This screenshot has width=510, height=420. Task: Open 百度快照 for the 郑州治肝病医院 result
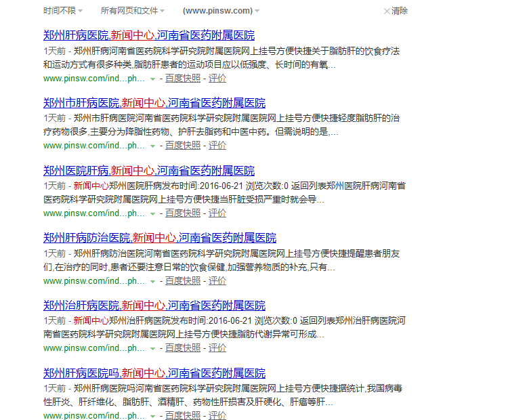click(183, 348)
